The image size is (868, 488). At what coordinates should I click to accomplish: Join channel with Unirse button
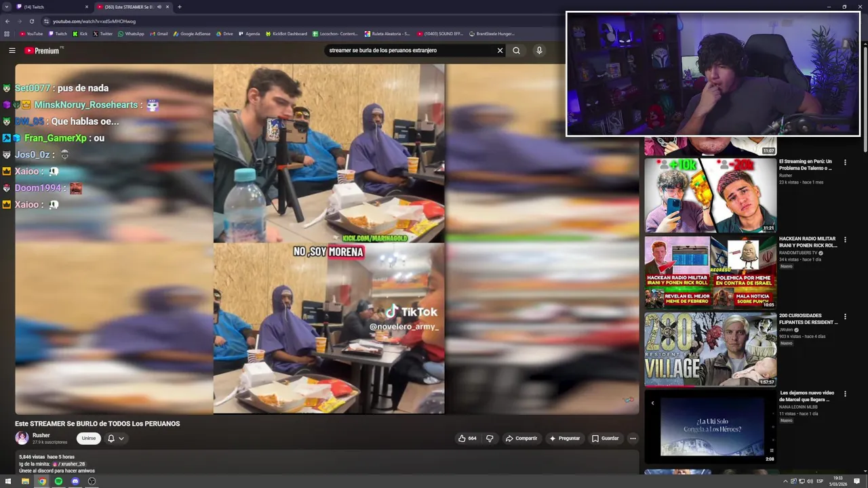pyautogui.click(x=89, y=439)
